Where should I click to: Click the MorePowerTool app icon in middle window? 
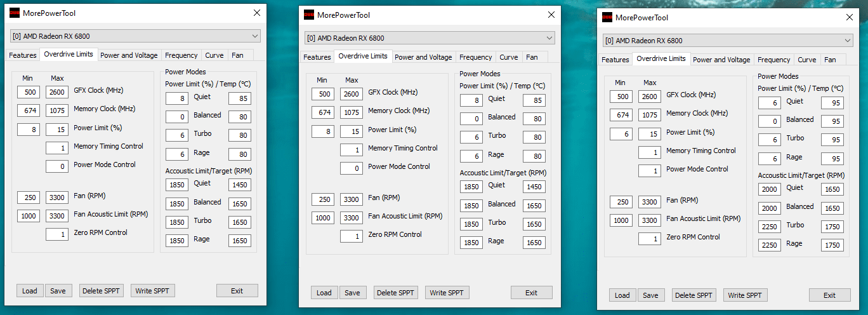pyautogui.click(x=309, y=15)
